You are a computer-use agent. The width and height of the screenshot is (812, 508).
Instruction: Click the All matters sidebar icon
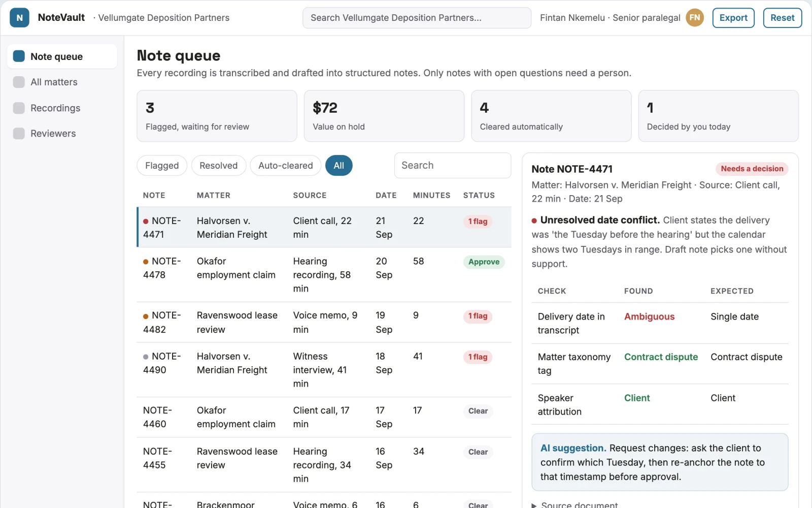[x=19, y=82]
